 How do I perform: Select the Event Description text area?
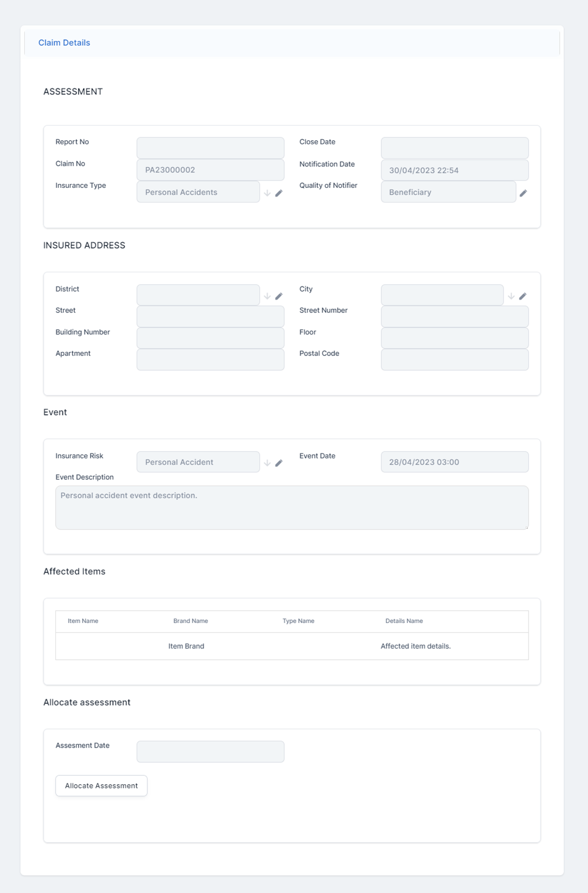click(291, 508)
